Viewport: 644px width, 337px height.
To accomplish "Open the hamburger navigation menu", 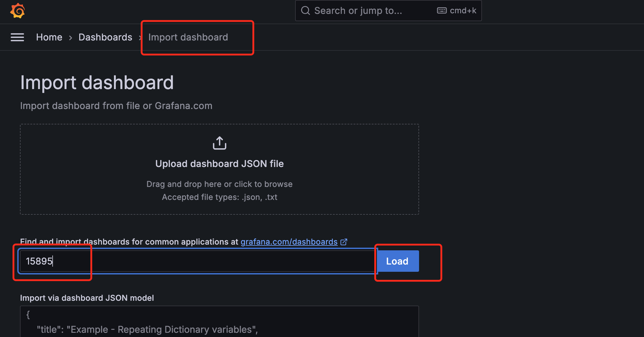I will [x=17, y=37].
